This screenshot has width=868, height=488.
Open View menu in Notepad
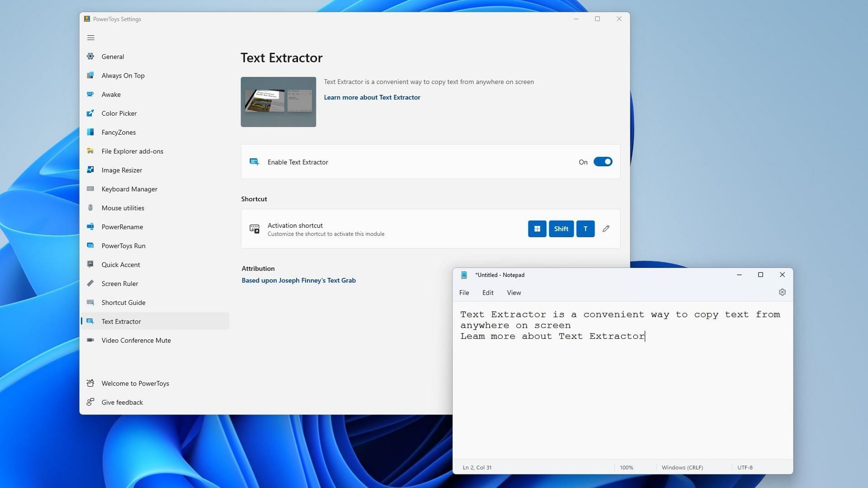tap(513, 292)
